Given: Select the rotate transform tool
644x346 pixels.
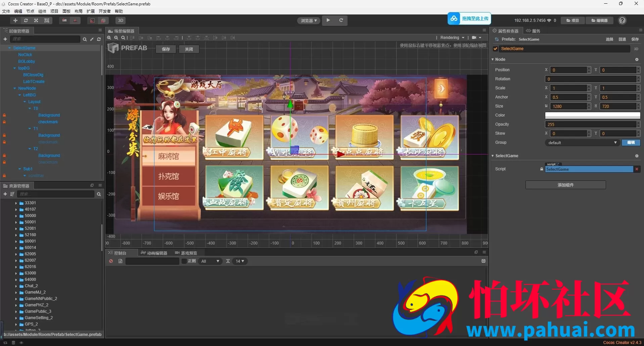Looking at the screenshot, I should point(26,20).
